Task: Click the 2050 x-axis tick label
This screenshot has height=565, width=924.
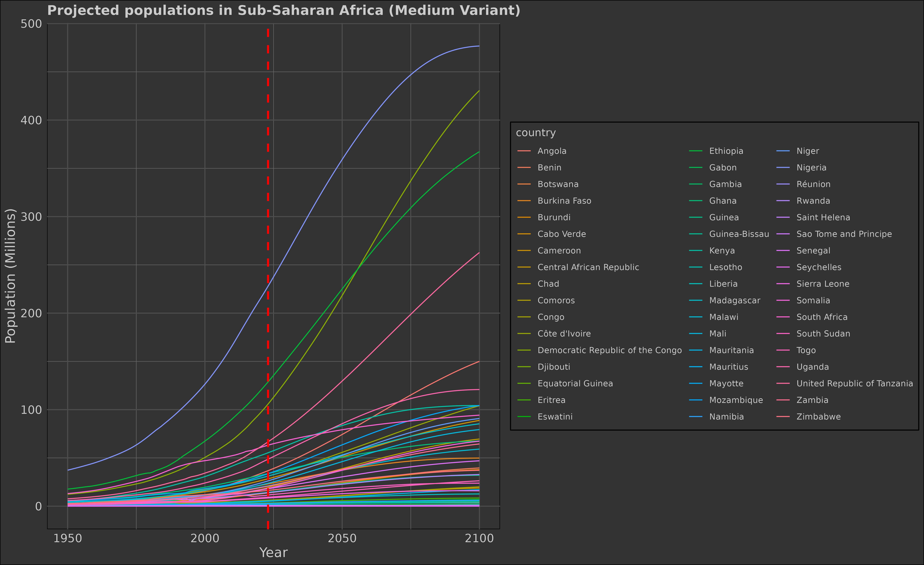Action: (342, 538)
